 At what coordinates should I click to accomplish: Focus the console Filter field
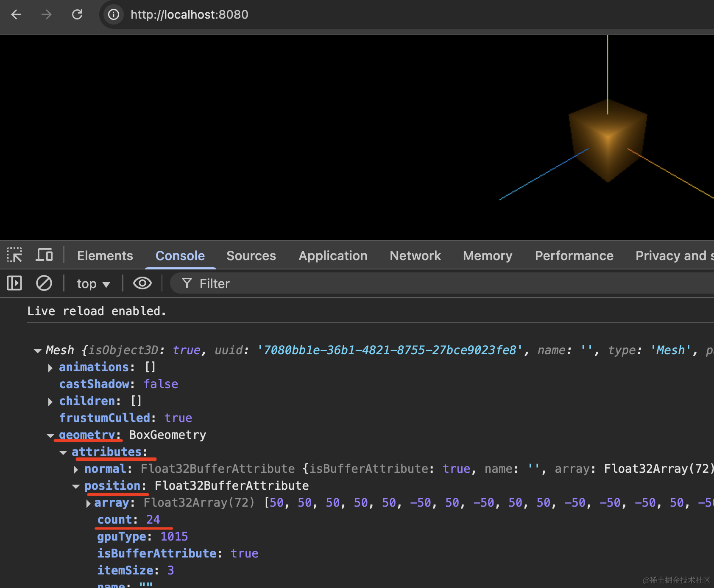pyautogui.click(x=441, y=283)
